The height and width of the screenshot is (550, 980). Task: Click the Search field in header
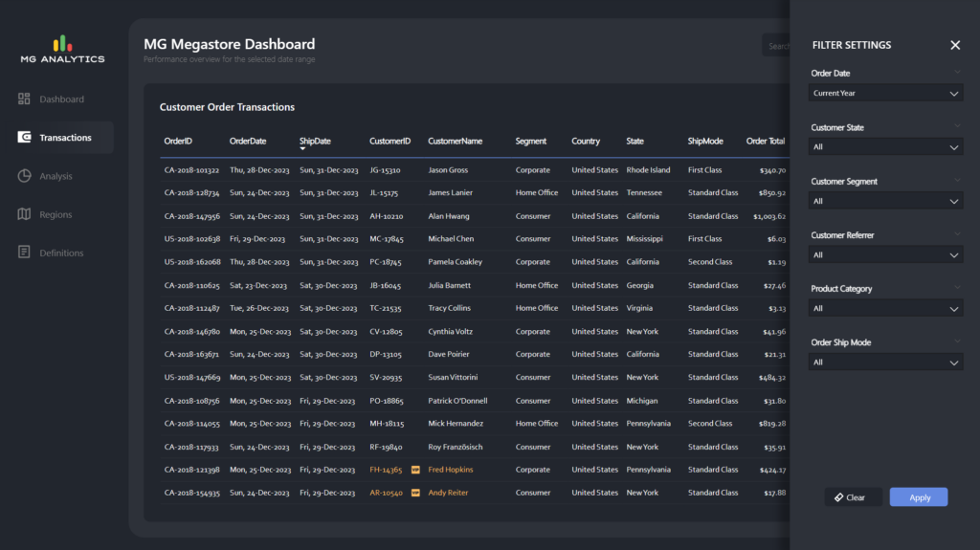click(776, 46)
